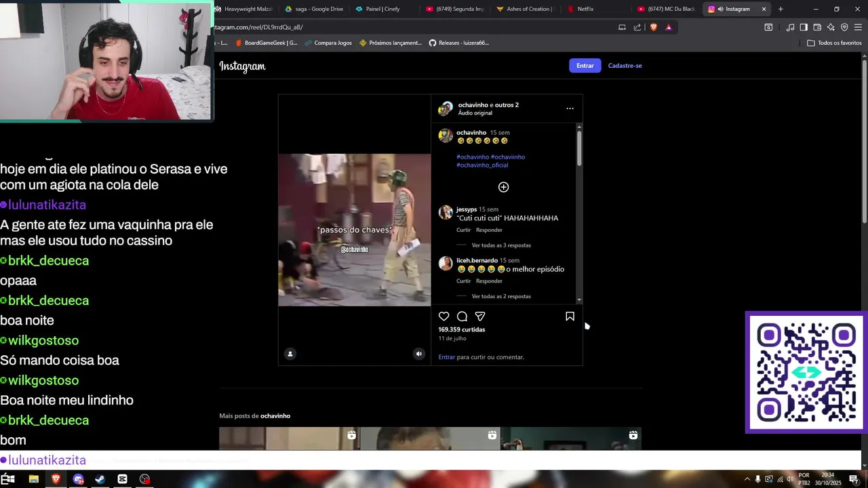Click the #ochavinho_oficial hashtag

[482, 165]
